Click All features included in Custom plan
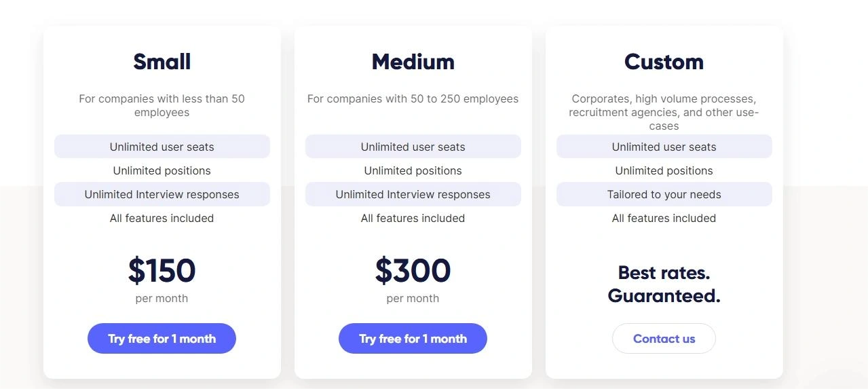The width and height of the screenshot is (868, 389). point(664,218)
